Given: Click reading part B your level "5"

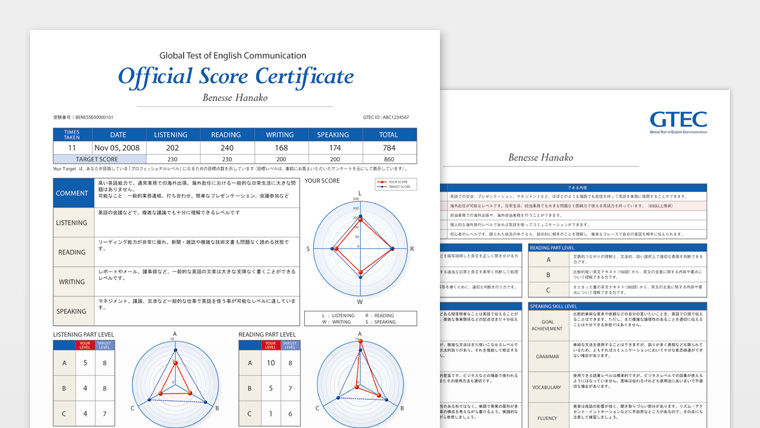Looking at the screenshot, I should 270,388.
